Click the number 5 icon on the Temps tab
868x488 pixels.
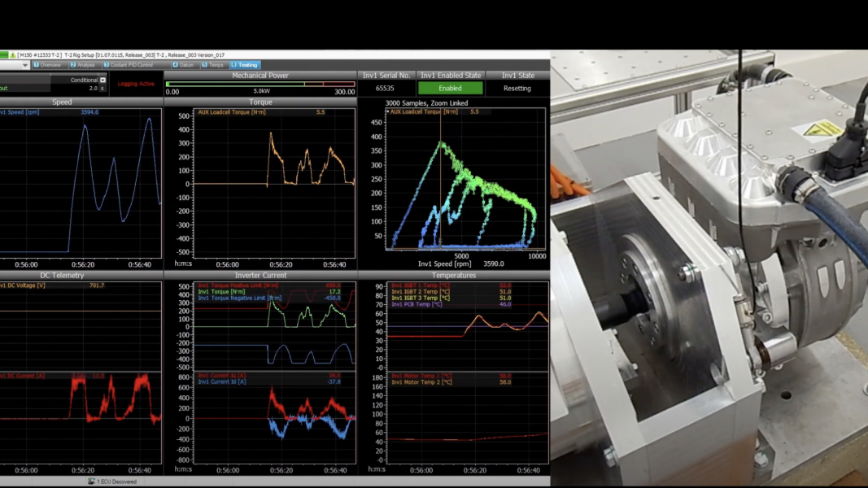pos(203,65)
